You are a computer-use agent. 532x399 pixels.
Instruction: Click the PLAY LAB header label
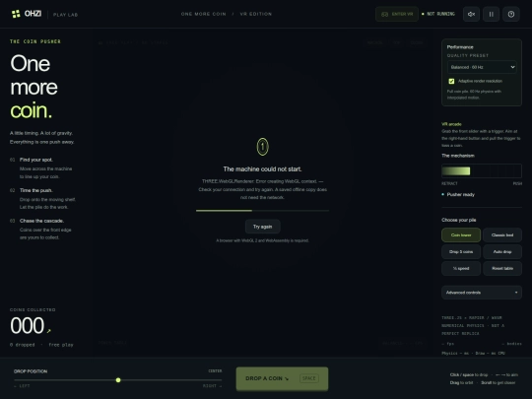(x=65, y=15)
